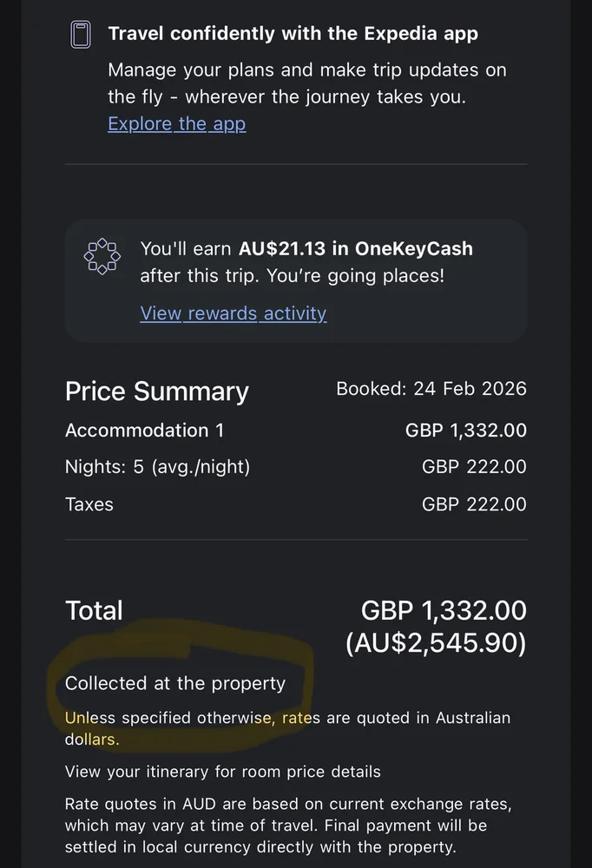Image resolution: width=592 pixels, height=868 pixels.
Task: Click the nightly average GBP 222.00 value
Action: pos(474,467)
